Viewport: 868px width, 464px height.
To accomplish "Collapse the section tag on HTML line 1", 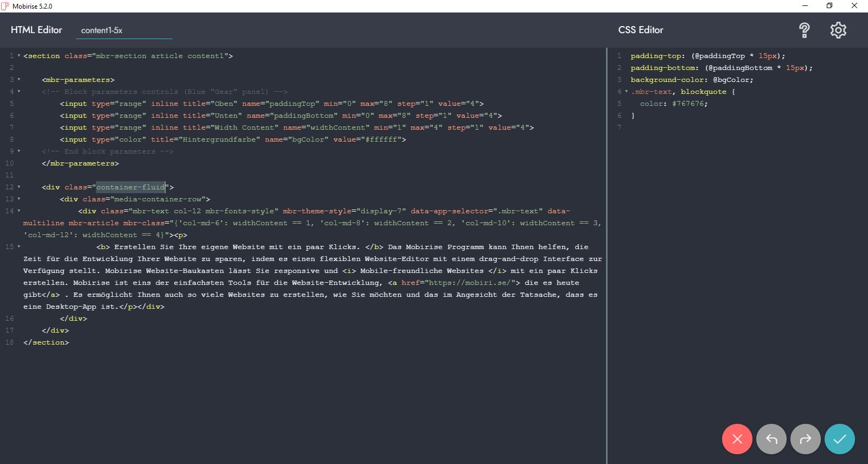I will 19,56.
